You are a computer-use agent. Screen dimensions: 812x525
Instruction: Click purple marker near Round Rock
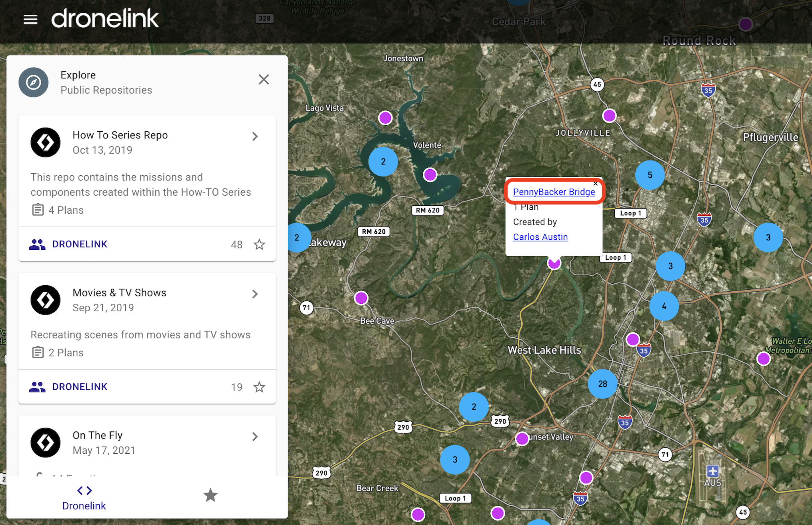pos(746,24)
